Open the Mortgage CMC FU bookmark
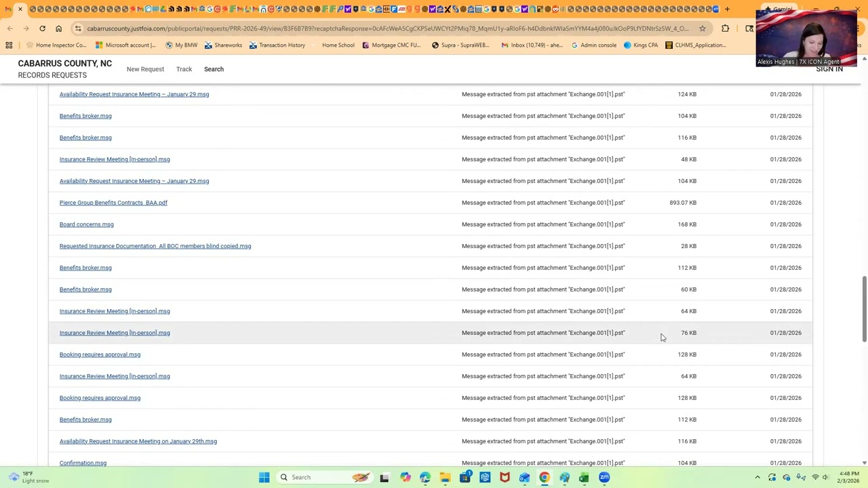The height and width of the screenshot is (488, 868). click(391, 45)
